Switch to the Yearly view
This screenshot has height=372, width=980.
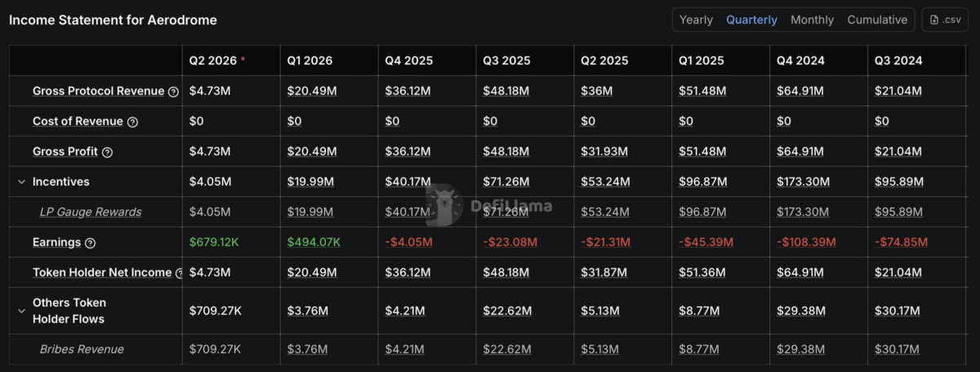(696, 20)
